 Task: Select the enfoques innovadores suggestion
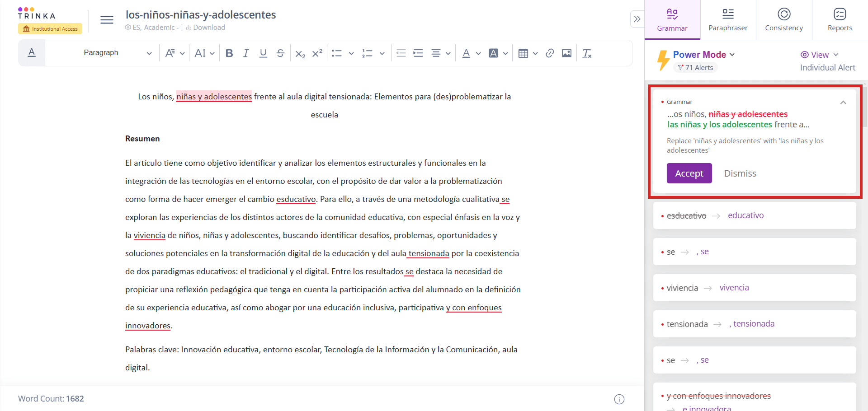[x=755, y=397]
